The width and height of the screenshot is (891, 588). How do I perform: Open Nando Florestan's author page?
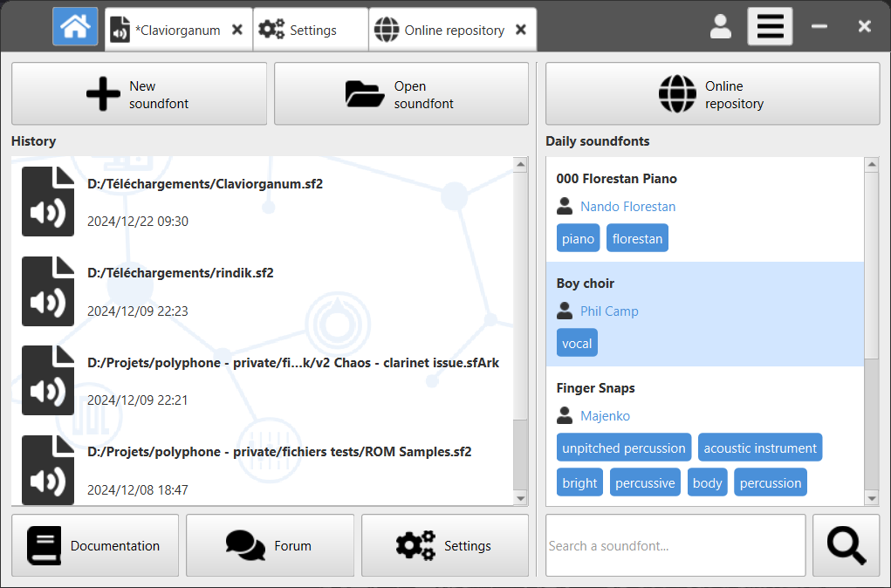627,206
